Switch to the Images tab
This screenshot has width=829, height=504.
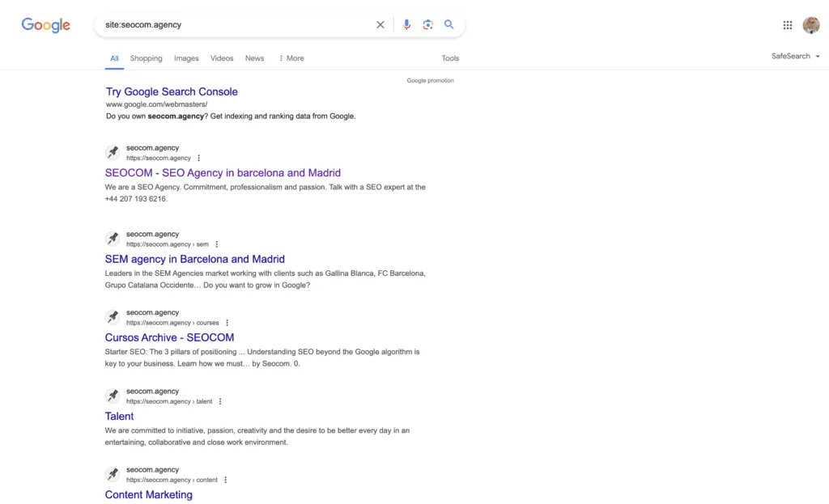click(186, 58)
